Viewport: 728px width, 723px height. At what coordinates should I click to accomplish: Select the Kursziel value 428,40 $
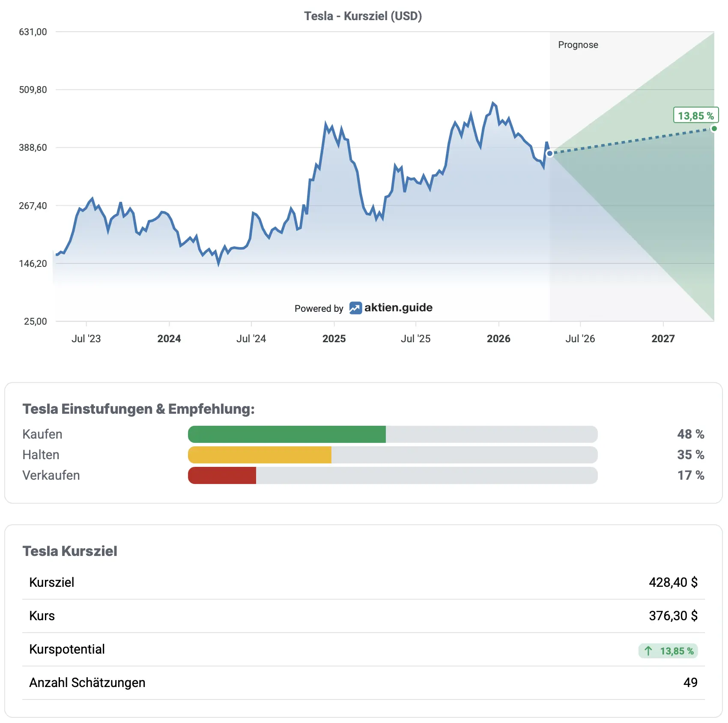(x=673, y=583)
